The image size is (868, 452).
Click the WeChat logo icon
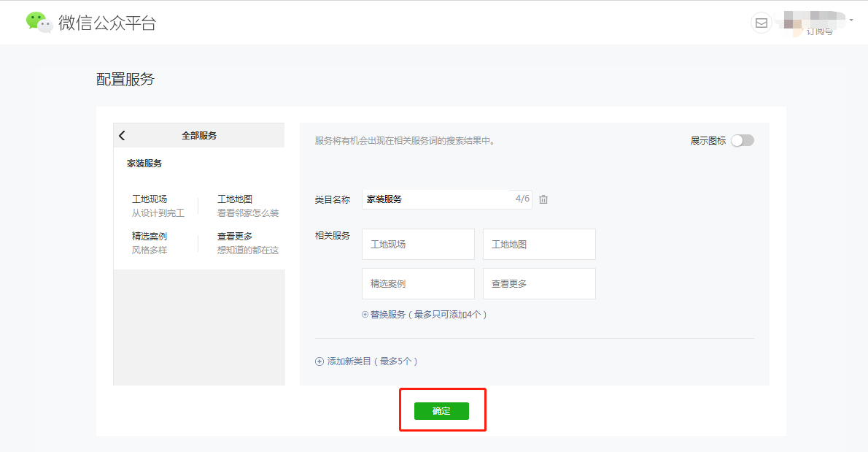(x=39, y=22)
